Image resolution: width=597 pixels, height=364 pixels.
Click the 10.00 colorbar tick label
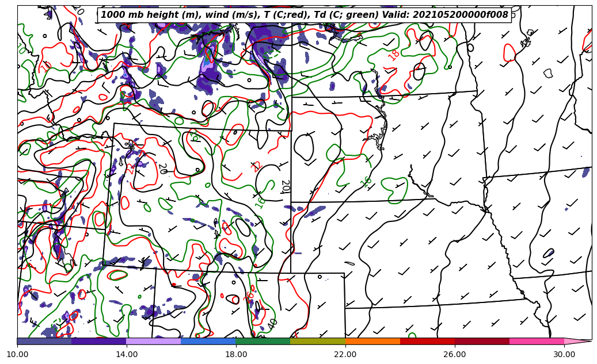[x=17, y=354]
